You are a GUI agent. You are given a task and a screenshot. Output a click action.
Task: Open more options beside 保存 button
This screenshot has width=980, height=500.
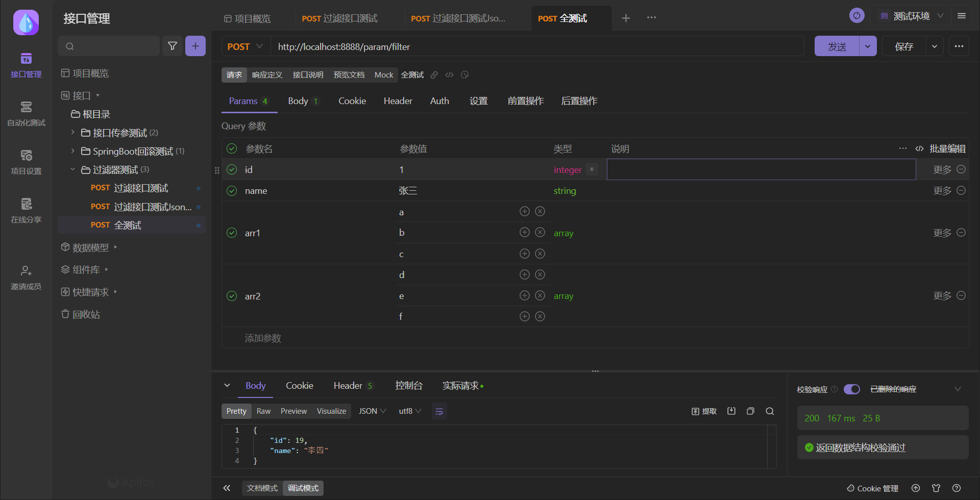pyautogui.click(x=959, y=46)
